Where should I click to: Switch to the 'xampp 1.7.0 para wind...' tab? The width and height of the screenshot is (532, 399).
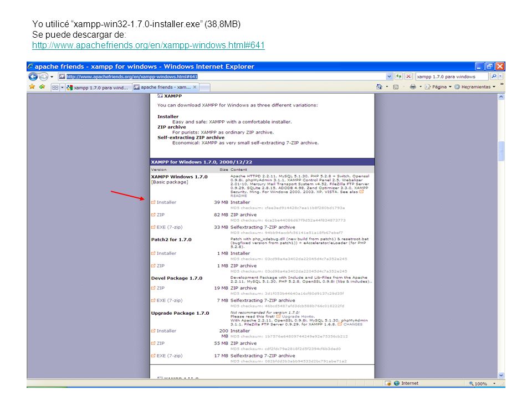tap(99, 88)
